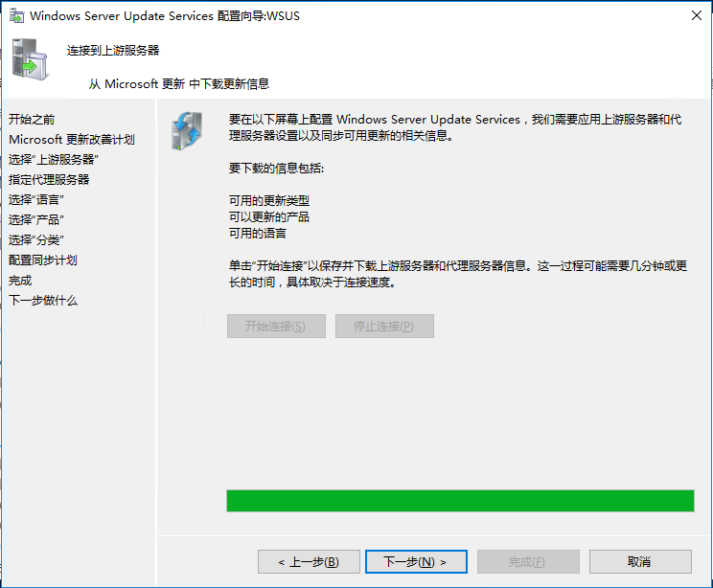
Task: Close the WSUS configuration wizard window
Action: (696, 15)
